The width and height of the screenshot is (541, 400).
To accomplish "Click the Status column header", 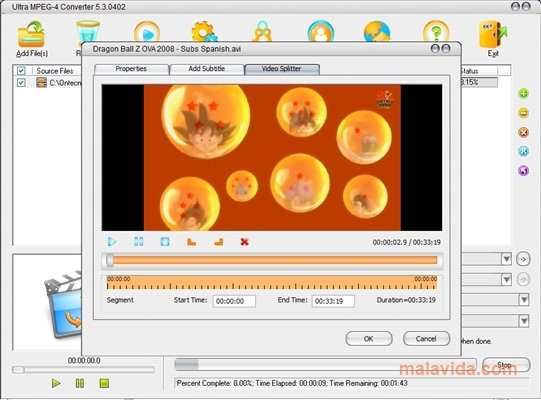I will click(479, 71).
